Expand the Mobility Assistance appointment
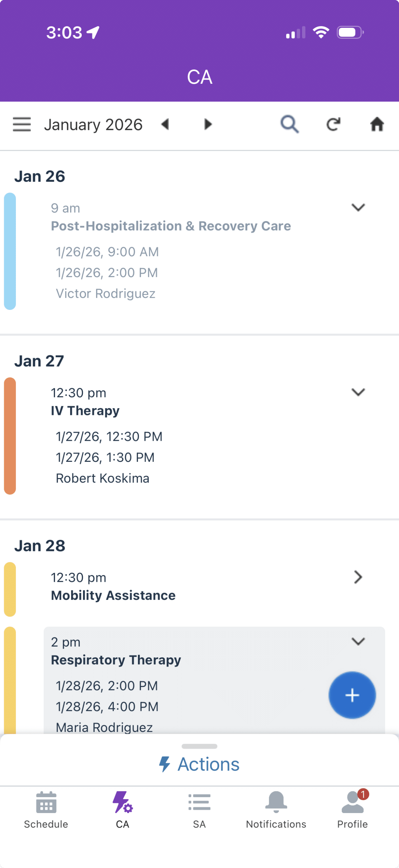This screenshot has width=399, height=868. point(358,577)
